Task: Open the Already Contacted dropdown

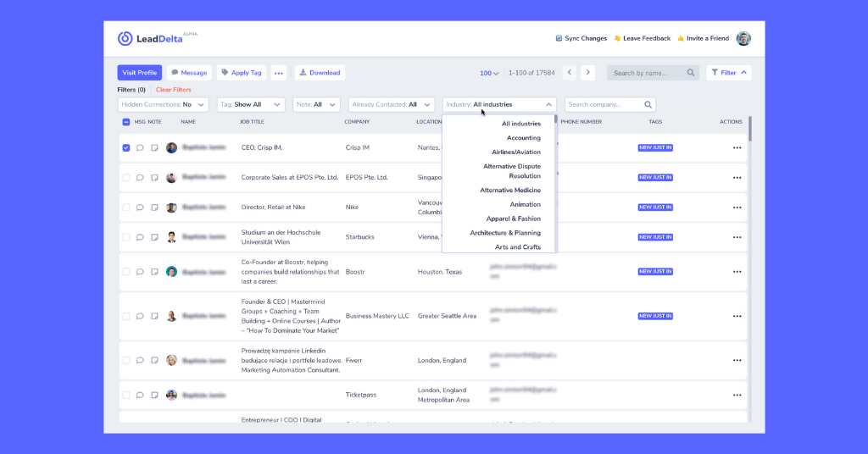Action: click(391, 104)
